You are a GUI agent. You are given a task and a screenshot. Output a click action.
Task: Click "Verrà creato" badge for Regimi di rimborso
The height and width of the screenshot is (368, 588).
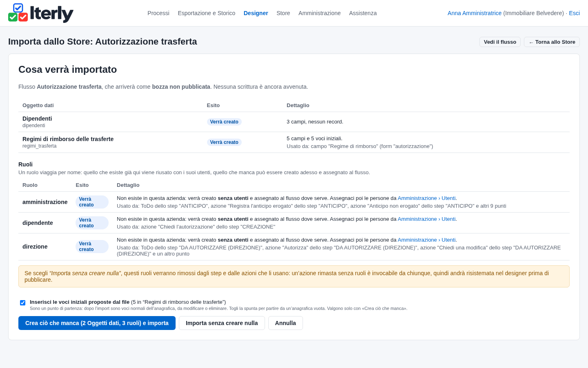point(224,142)
